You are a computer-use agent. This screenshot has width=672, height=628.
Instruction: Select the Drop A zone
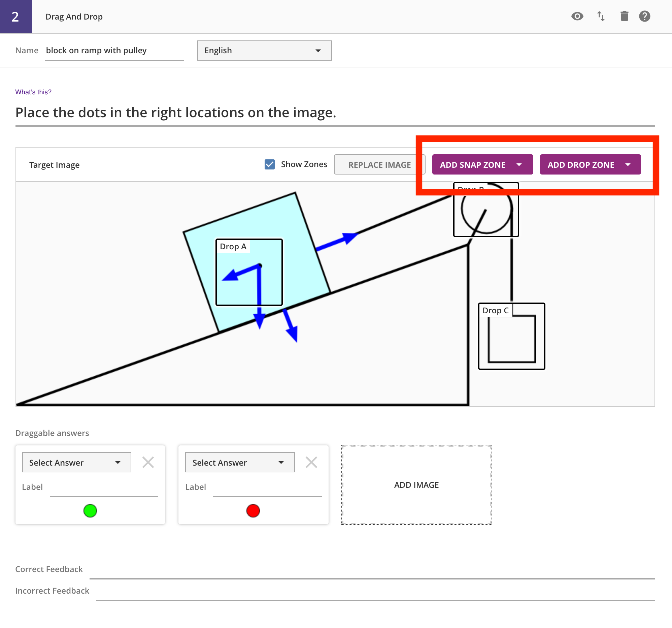click(x=249, y=272)
